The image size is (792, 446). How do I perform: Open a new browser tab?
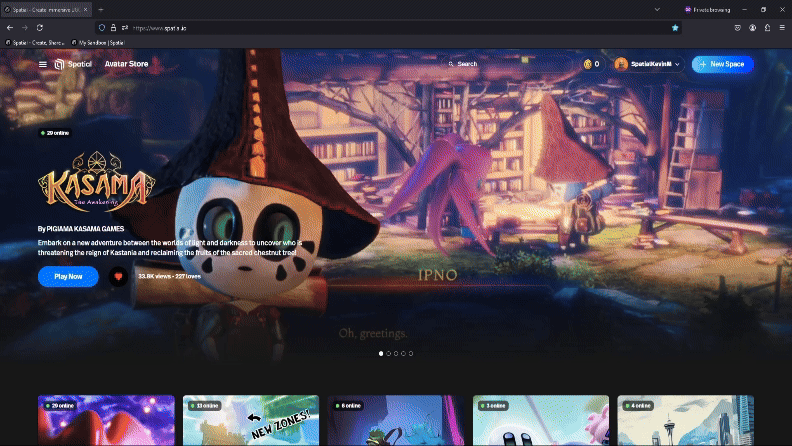tap(101, 10)
